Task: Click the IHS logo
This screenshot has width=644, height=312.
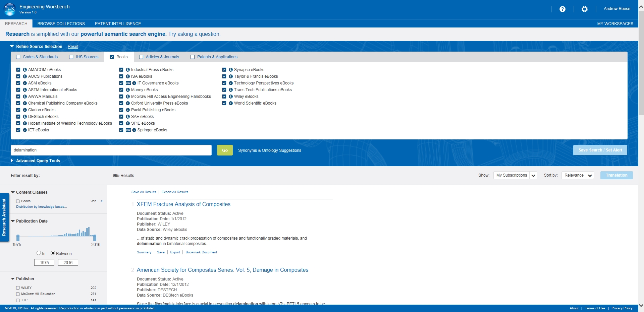Action: (x=9, y=9)
